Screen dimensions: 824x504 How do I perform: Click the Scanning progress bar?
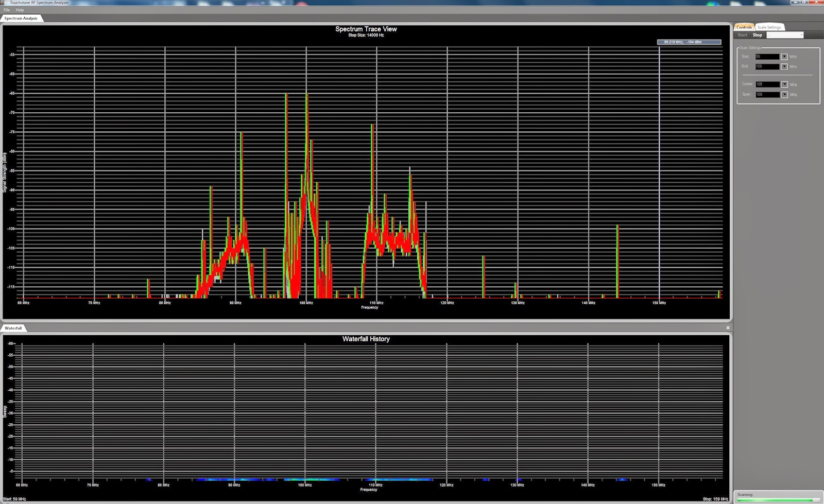pos(778,498)
